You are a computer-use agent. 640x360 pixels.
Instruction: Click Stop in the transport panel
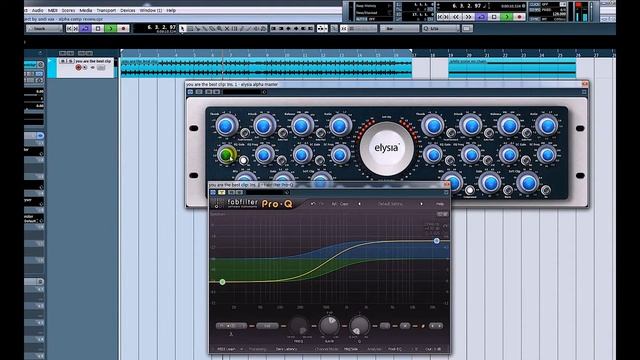(x=494, y=17)
